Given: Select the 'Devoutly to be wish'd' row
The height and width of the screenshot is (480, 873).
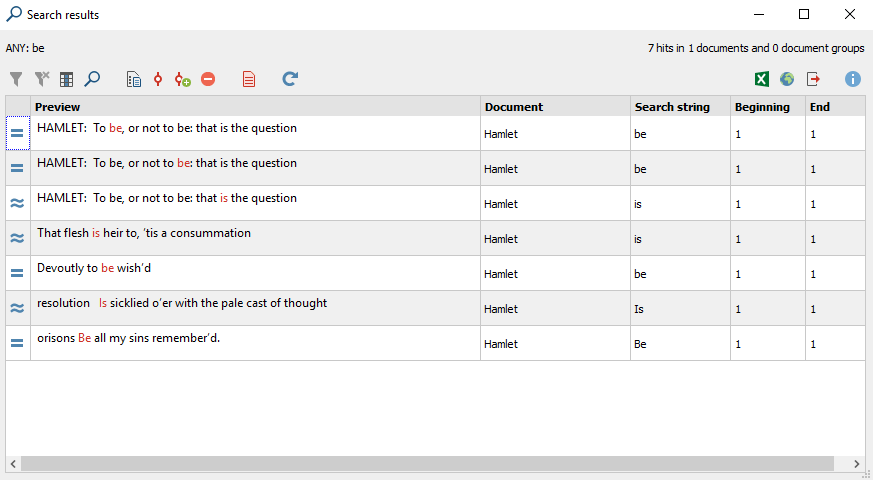Looking at the screenshot, I should (435, 273).
